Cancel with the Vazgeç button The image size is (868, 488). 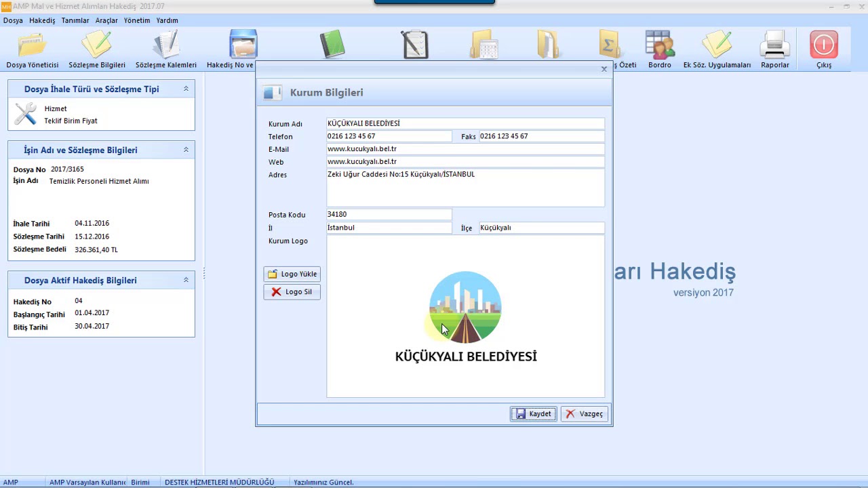click(x=585, y=413)
